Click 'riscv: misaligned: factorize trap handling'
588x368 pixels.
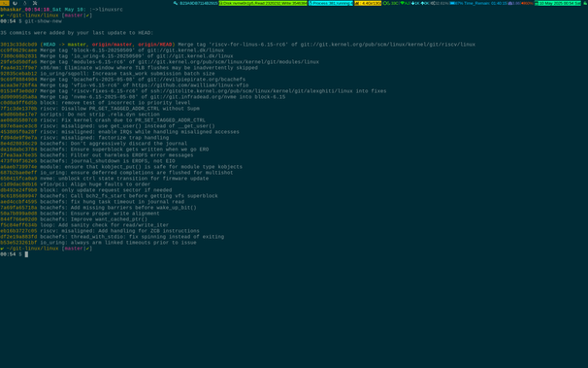click(x=104, y=138)
